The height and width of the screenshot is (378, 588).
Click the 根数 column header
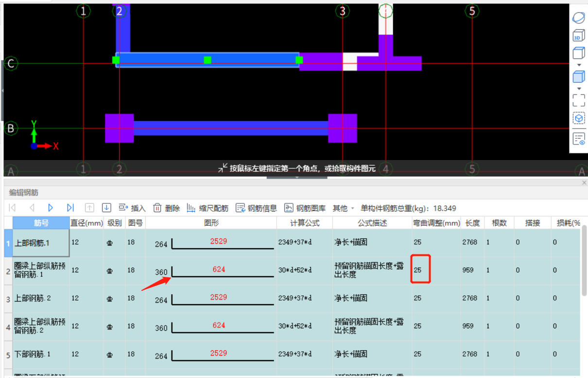tap(499, 223)
